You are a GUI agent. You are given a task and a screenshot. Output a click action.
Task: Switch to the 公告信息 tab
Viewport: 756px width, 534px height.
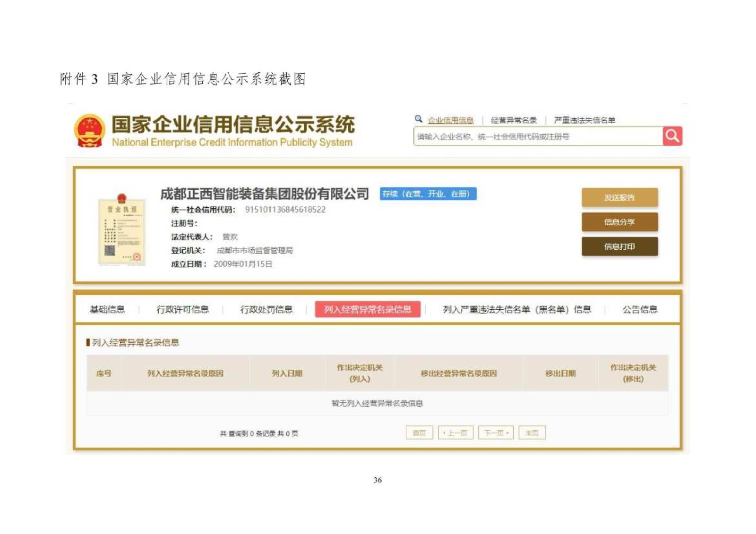(x=639, y=310)
